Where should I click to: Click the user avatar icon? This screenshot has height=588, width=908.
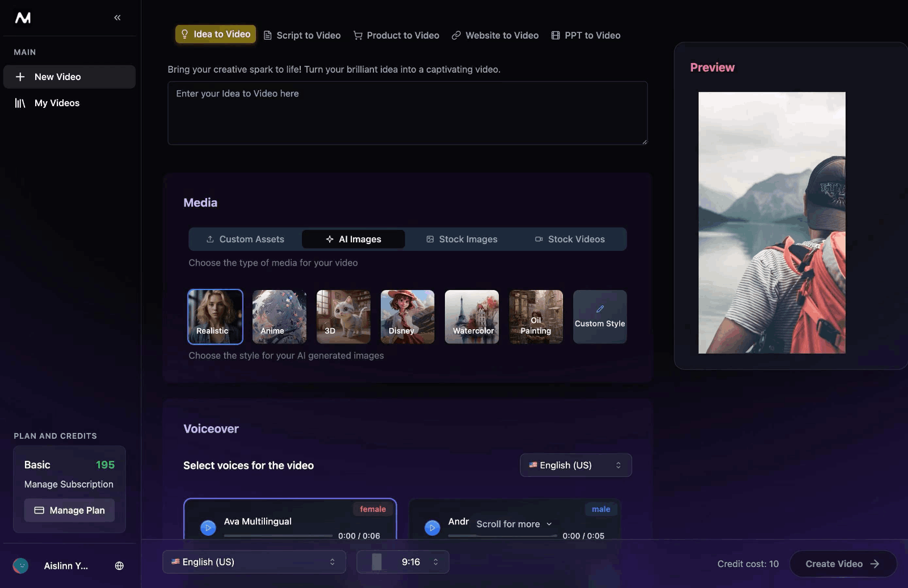20,566
